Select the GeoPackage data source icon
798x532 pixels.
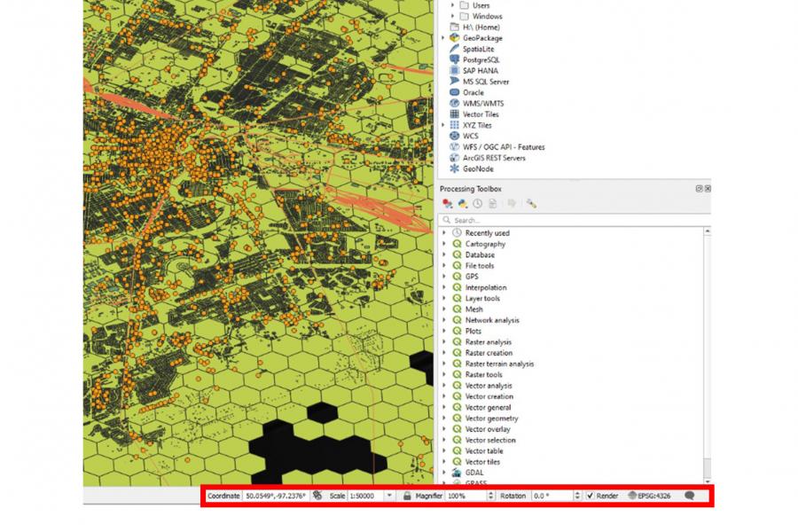tap(455, 38)
